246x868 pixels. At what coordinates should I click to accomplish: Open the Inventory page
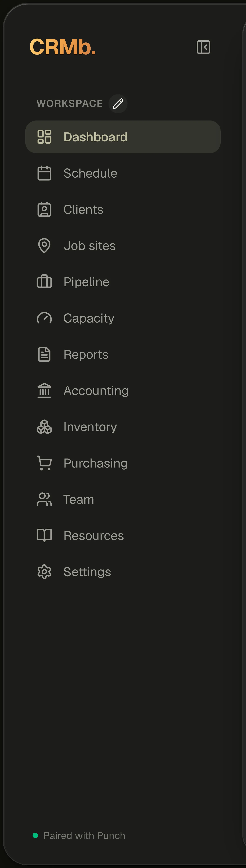click(x=123, y=427)
